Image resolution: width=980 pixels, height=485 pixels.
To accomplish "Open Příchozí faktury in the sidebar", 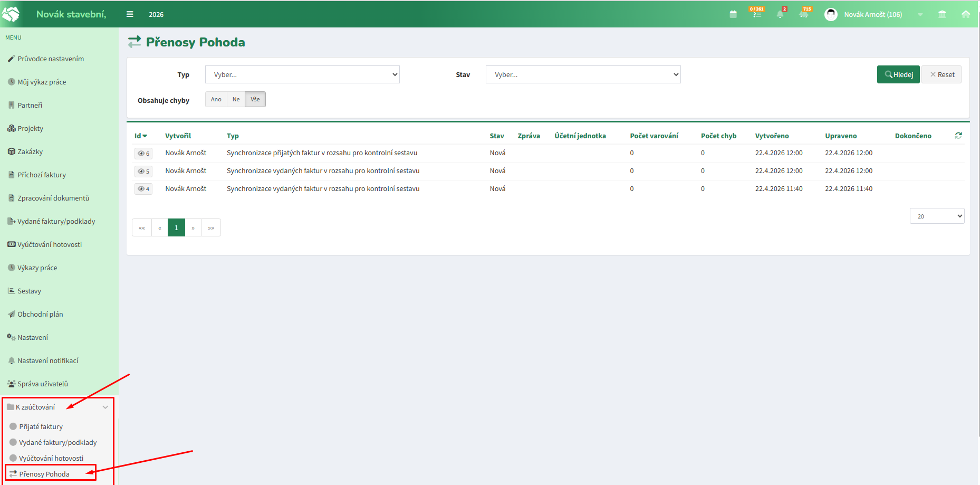I will pos(42,175).
